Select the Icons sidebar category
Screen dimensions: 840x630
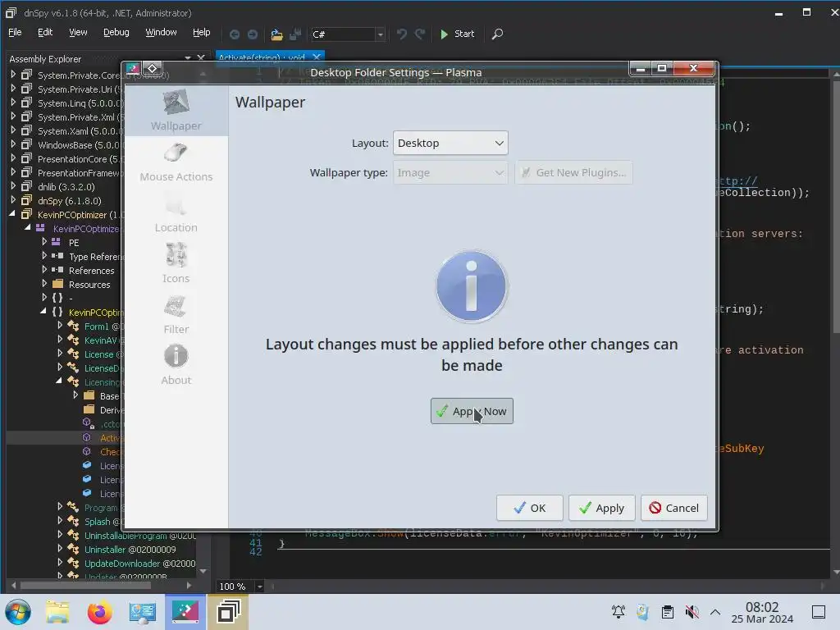click(x=176, y=265)
